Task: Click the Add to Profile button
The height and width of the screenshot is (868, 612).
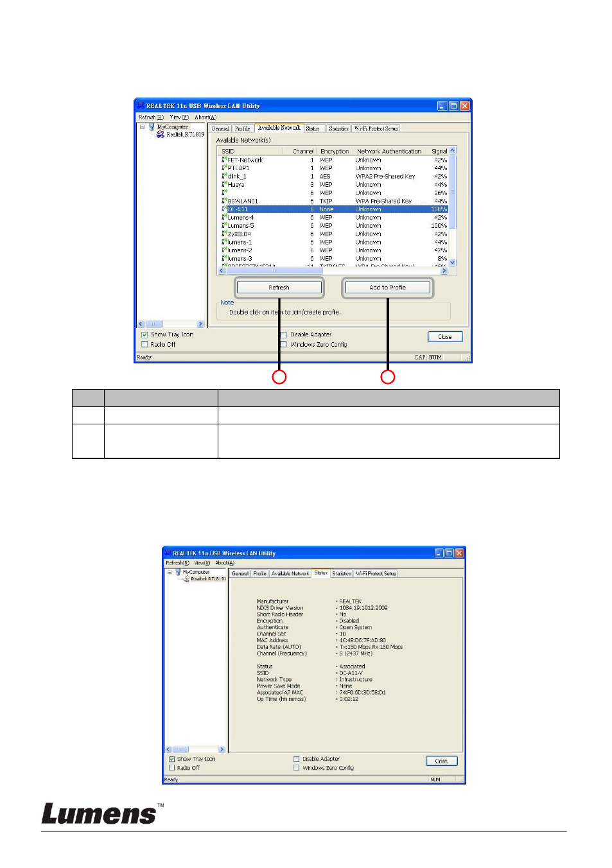Action: [x=387, y=288]
